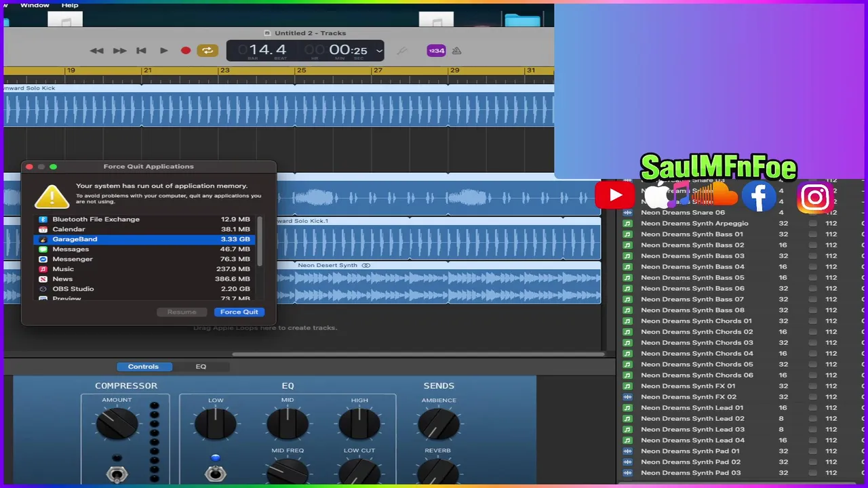Open the LCD display mode chevron
This screenshot has height=488, width=868.
tap(379, 51)
